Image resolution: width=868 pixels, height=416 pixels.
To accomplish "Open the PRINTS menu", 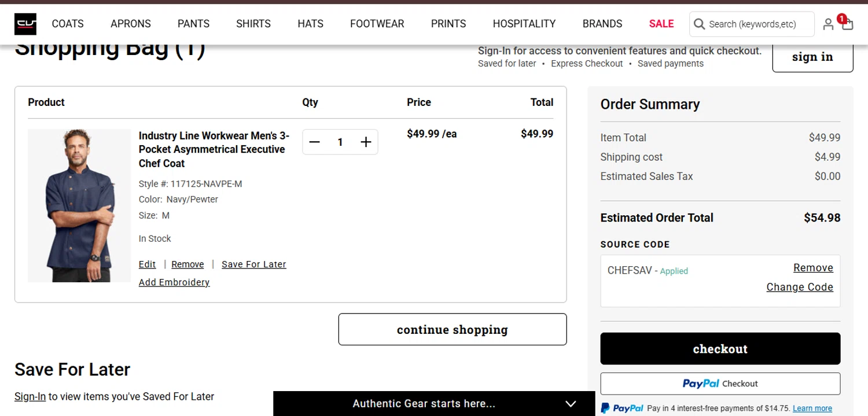I will pos(448,24).
